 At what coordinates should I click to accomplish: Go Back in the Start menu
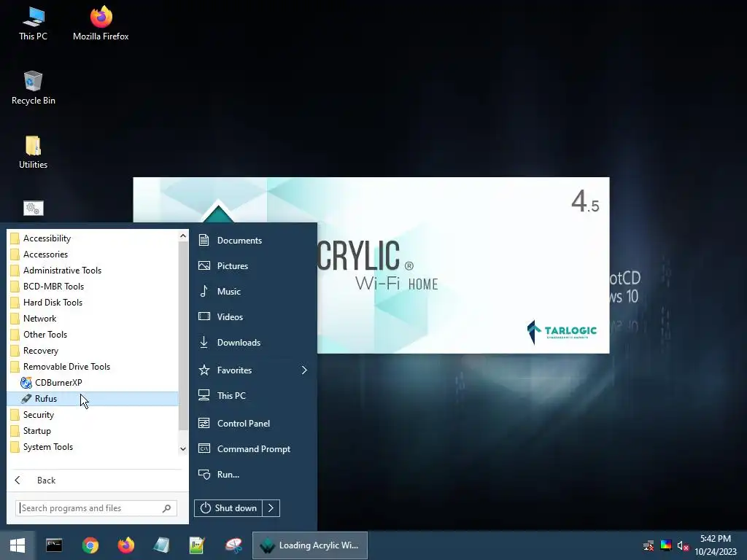click(96, 480)
